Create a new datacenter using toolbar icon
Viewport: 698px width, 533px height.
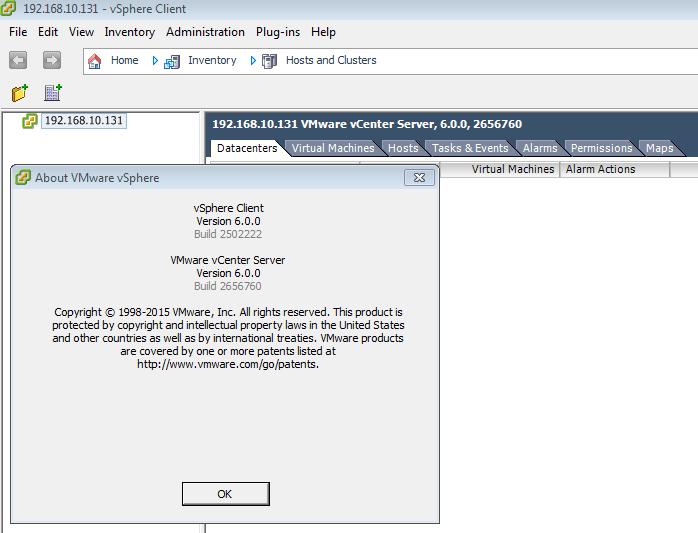pos(53,93)
